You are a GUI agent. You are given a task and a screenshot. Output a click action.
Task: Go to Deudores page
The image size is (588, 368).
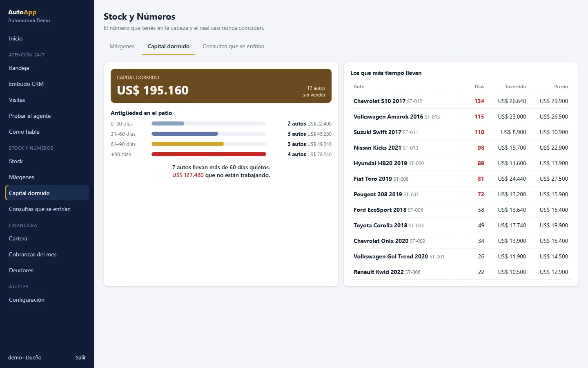pos(47,270)
